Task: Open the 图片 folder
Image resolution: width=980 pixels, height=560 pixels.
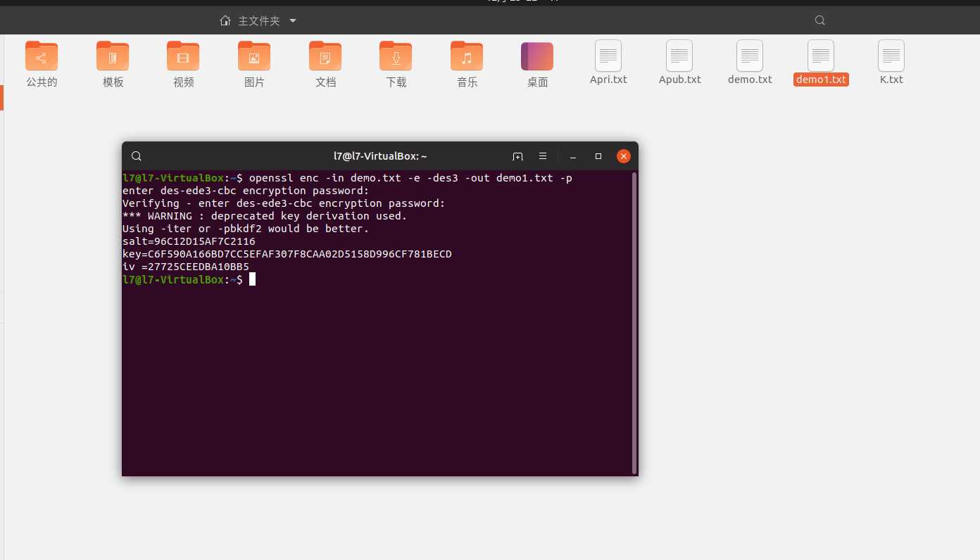Action: coord(254,56)
